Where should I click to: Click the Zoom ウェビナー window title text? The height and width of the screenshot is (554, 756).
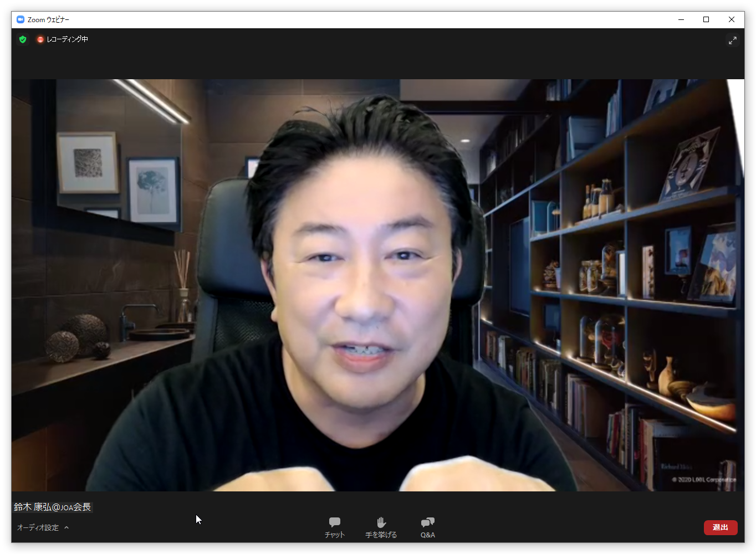(x=48, y=19)
